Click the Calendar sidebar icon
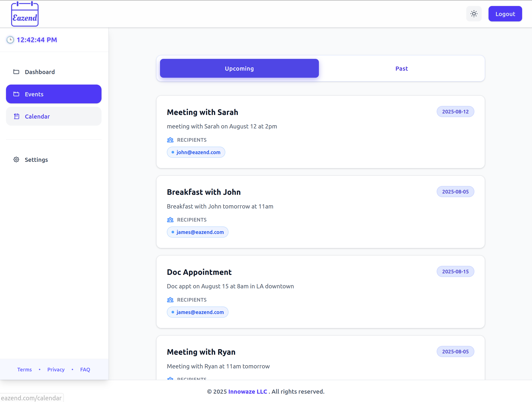Screen dimensions: 532x402 tap(16, 116)
